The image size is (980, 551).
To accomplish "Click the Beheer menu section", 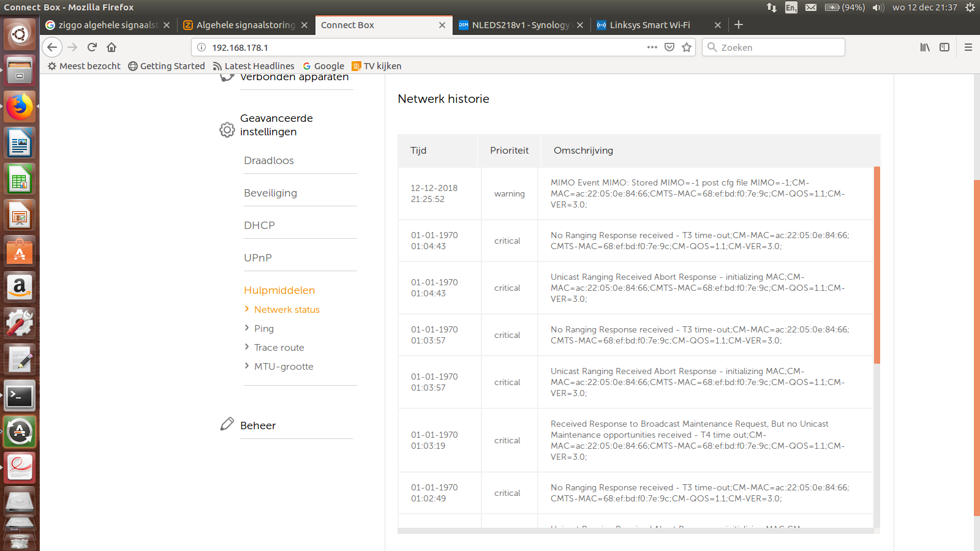I will click(258, 425).
